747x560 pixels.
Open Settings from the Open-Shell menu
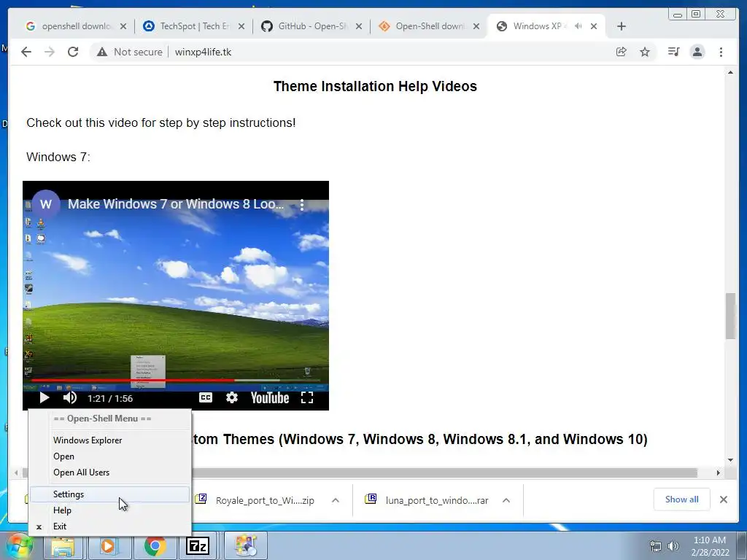click(x=109, y=494)
